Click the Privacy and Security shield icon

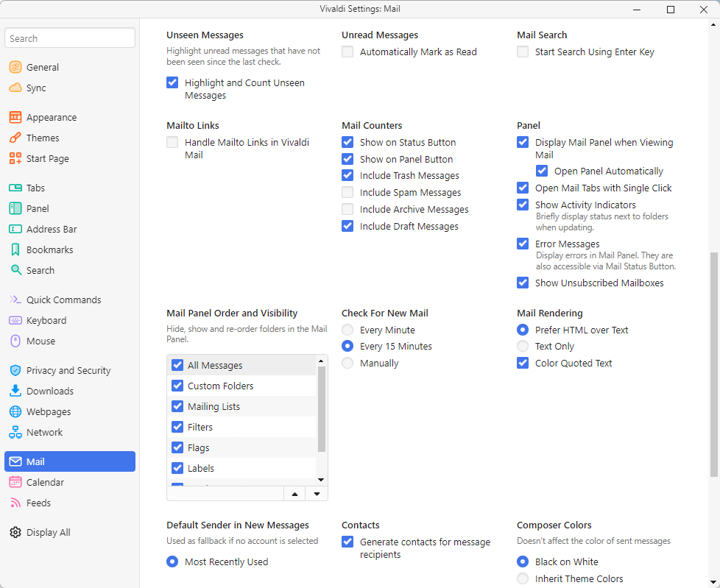pyautogui.click(x=15, y=370)
